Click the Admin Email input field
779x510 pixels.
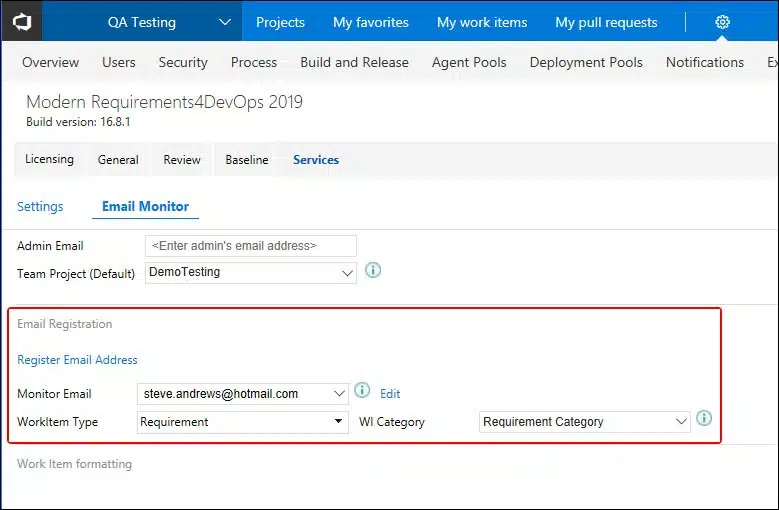pyautogui.click(x=250, y=245)
